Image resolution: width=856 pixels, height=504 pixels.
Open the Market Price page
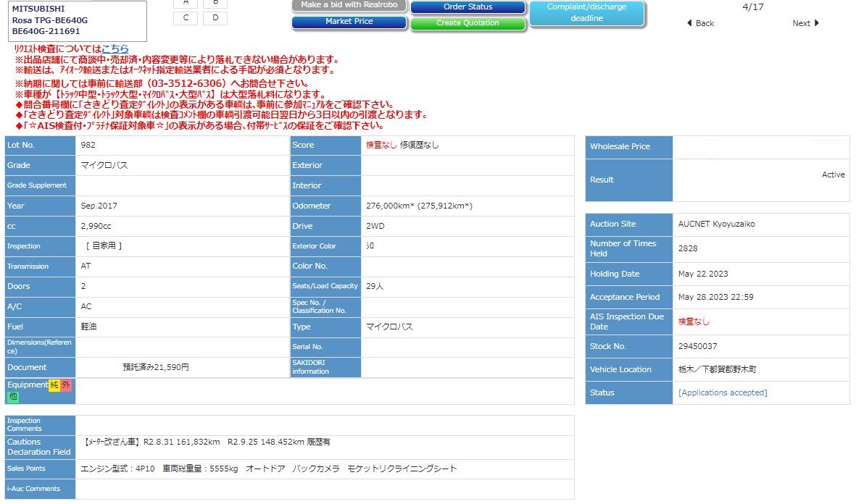[x=349, y=22]
